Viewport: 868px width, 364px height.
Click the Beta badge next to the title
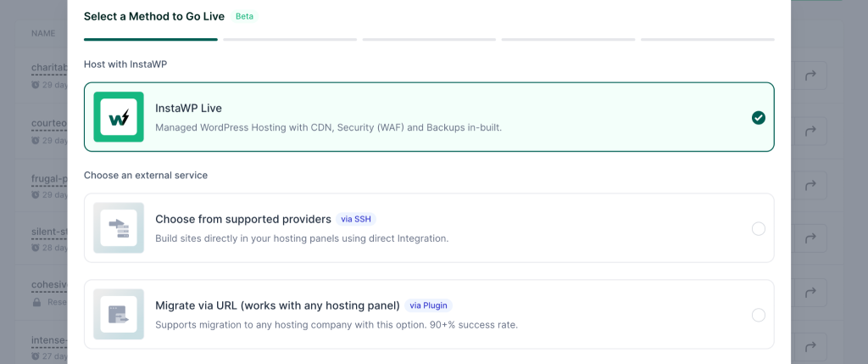click(245, 16)
